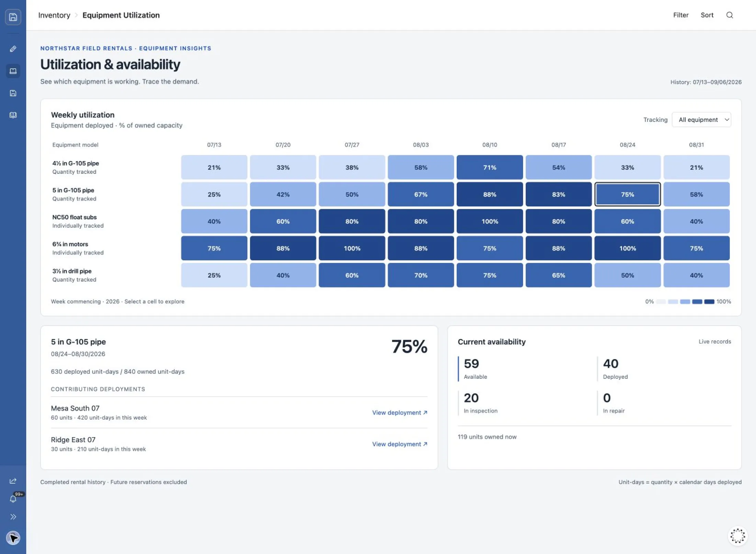
Task: Select the selected 5 in G-105 75% cell
Action: [627, 194]
